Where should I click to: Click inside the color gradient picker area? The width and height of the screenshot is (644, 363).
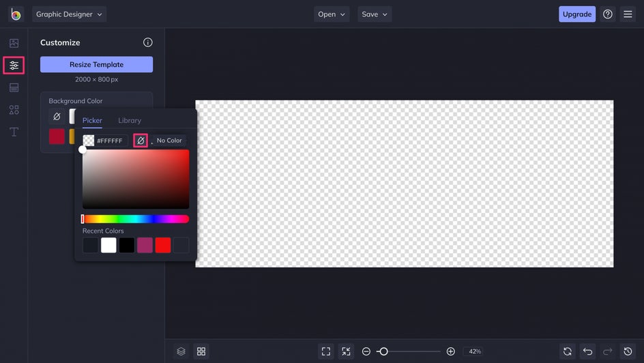(136, 179)
